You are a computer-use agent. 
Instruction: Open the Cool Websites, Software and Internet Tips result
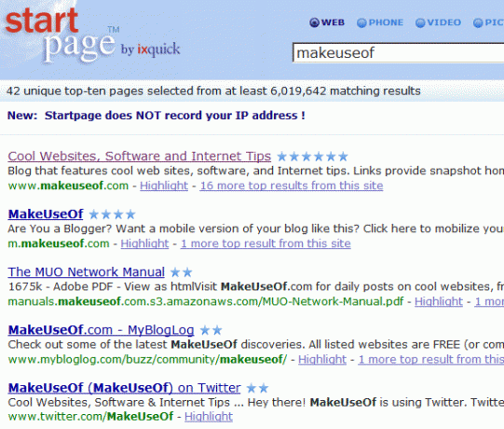(140, 156)
